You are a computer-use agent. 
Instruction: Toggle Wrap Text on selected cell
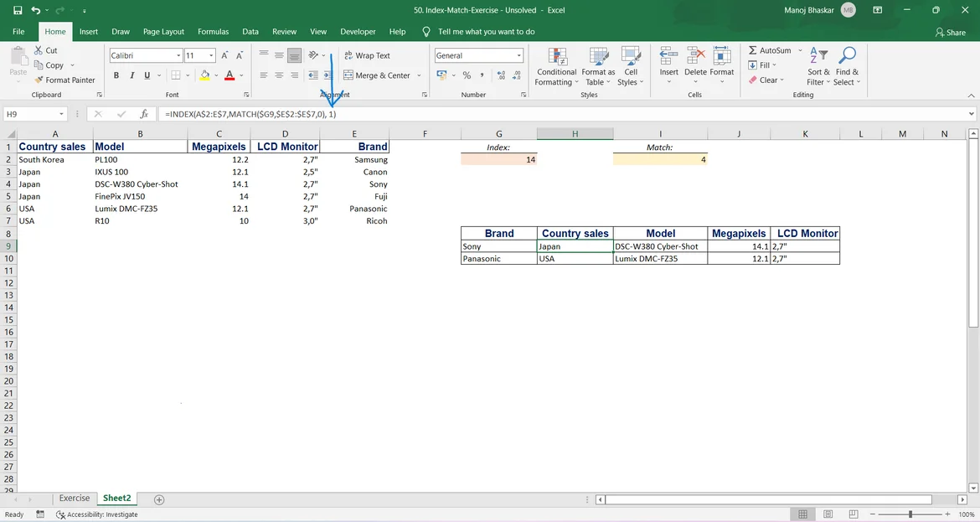(367, 55)
